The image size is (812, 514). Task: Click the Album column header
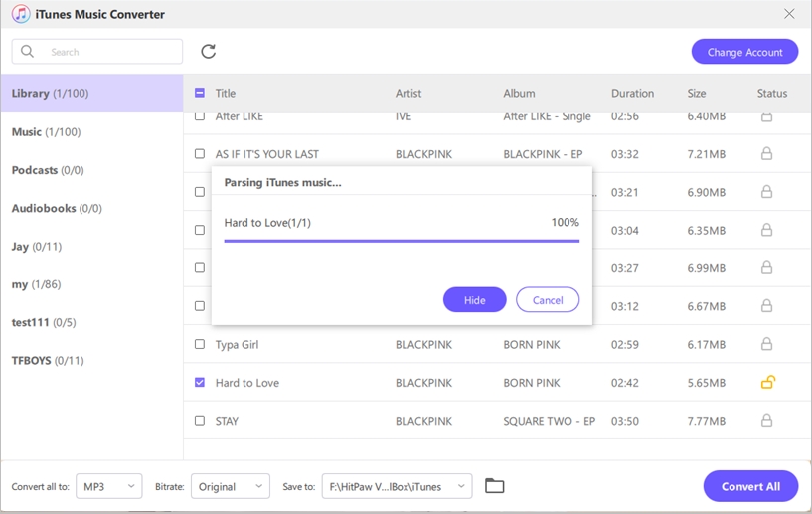pyautogui.click(x=519, y=93)
